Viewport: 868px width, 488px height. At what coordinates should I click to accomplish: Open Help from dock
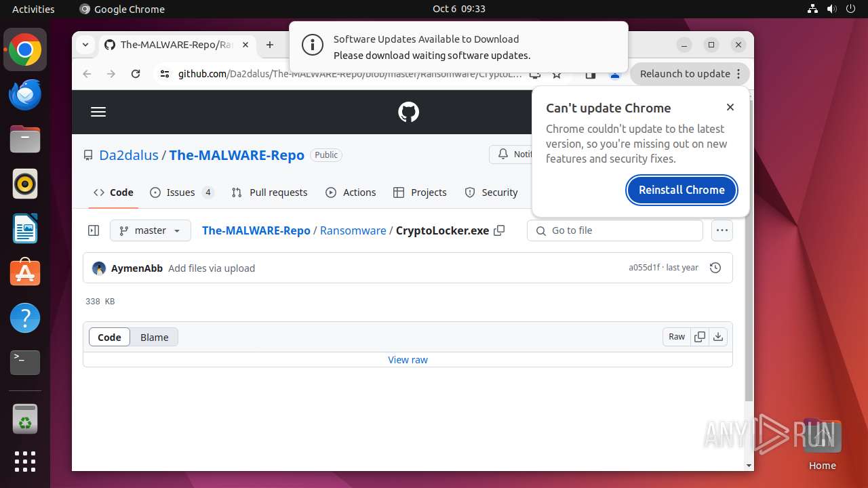pos(25,318)
